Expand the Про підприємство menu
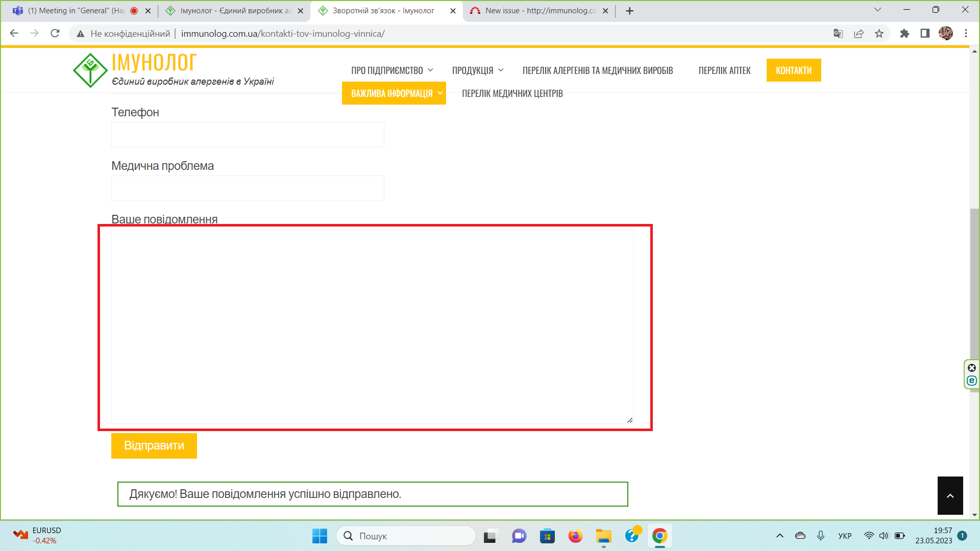 [x=391, y=70]
